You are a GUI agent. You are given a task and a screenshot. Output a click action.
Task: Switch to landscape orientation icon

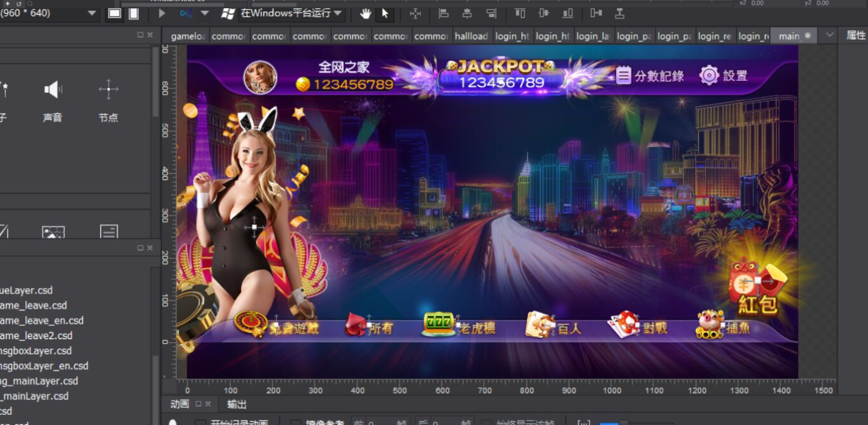[x=114, y=13]
